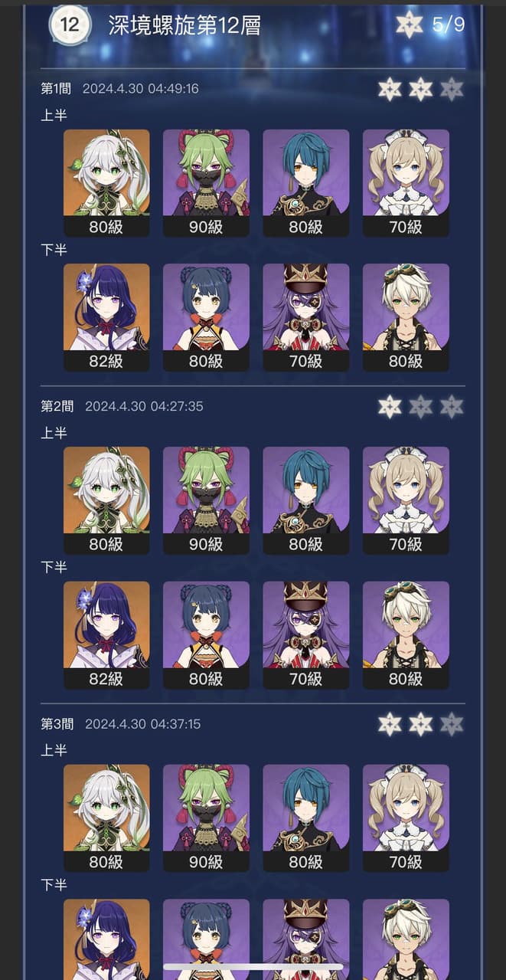Select Nahida portrait in Chamber 1 first half
This screenshot has height=980, width=506.
pyautogui.click(x=106, y=183)
